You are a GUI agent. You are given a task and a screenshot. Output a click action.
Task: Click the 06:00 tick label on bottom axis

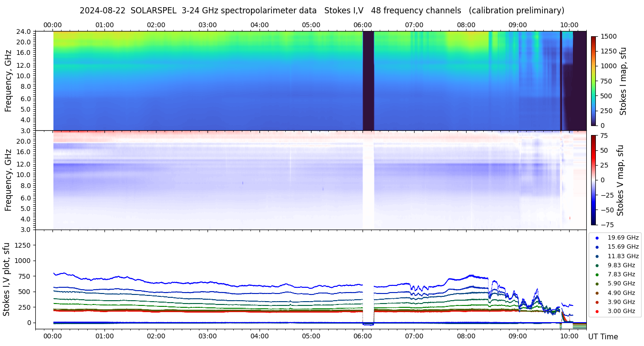[363, 336]
